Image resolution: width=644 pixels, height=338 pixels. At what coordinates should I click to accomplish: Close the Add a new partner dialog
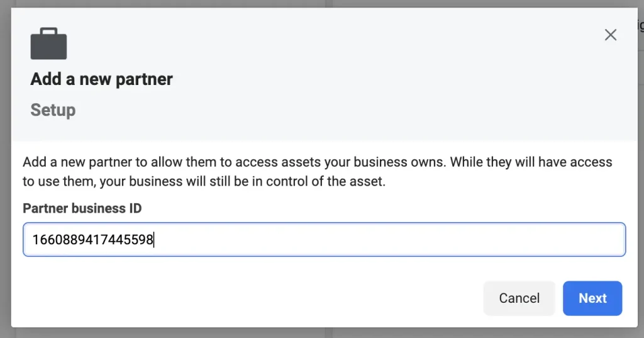click(610, 35)
